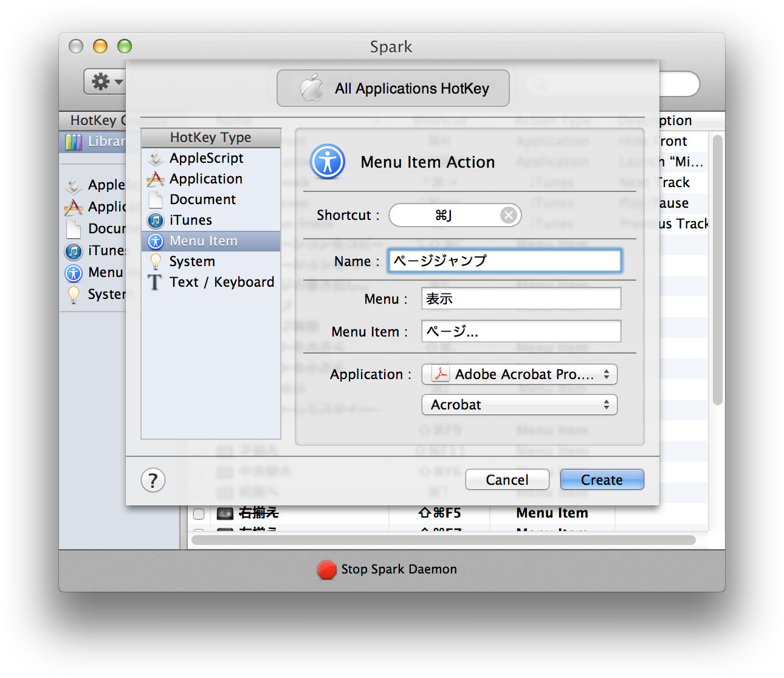Open the Adobe Acrobat Pro application dropdown
Image resolution: width=784 pixels, height=678 pixels.
[520, 374]
